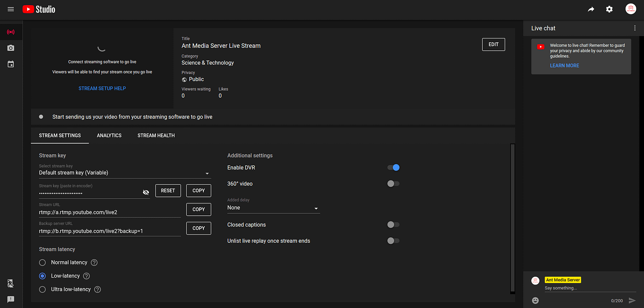Image resolution: width=644 pixels, height=308 pixels.
Task: Open the hamburger navigation menu
Action: (x=11, y=9)
